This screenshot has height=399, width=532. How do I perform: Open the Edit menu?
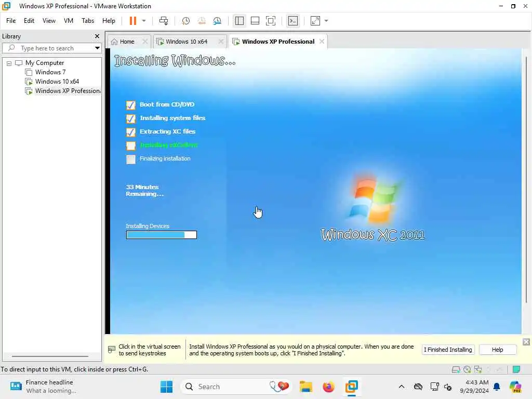[29, 21]
